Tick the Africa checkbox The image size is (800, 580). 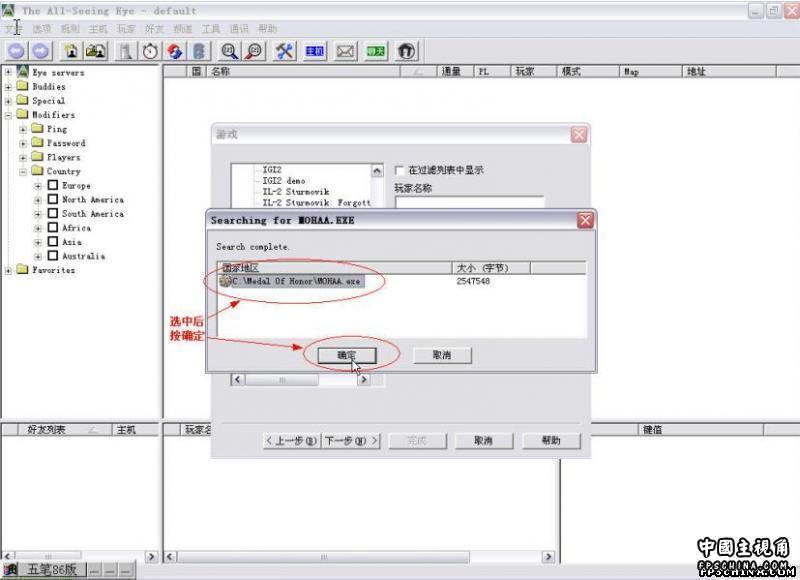[53, 227]
